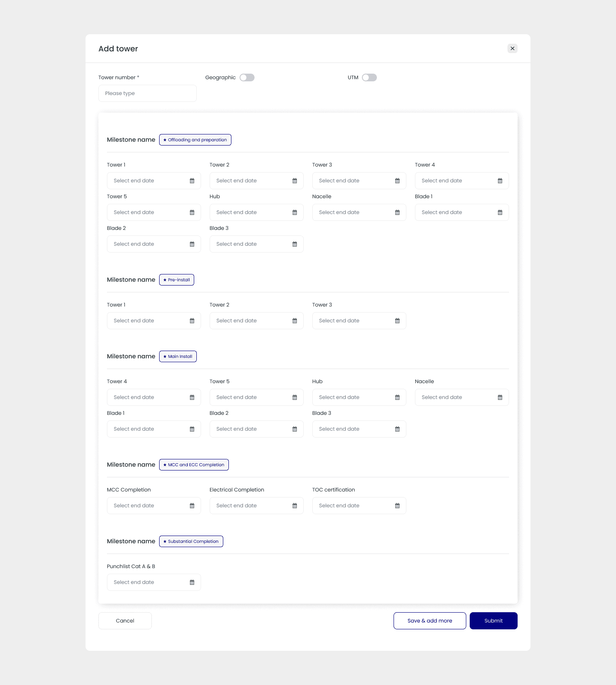This screenshot has height=685, width=616.
Task: Open calendar icon for Main Install Blade 1
Action: pyautogui.click(x=192, y=429)
